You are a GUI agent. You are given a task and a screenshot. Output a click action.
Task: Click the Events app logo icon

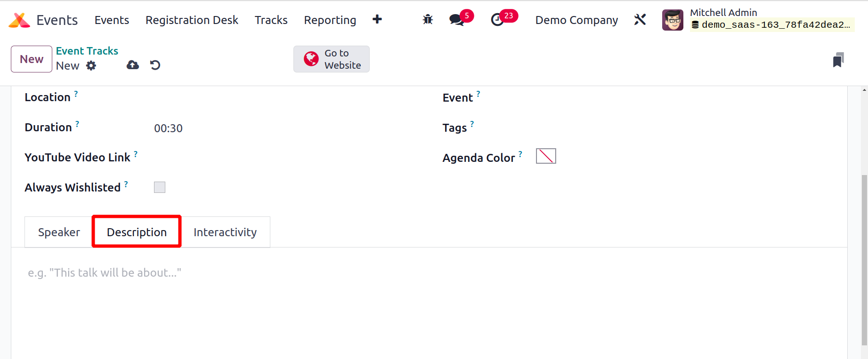click(x=19, y=20)
